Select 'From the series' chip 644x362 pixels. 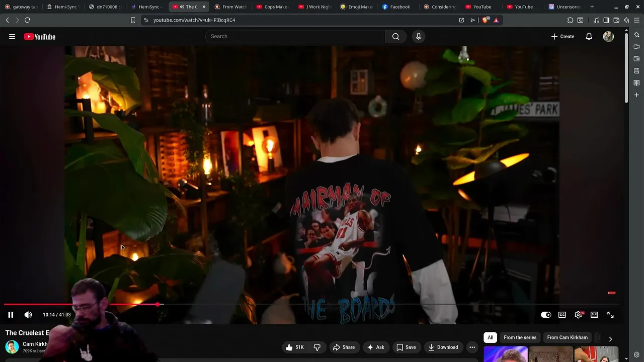pyautogui.click(x=520, y=338)
